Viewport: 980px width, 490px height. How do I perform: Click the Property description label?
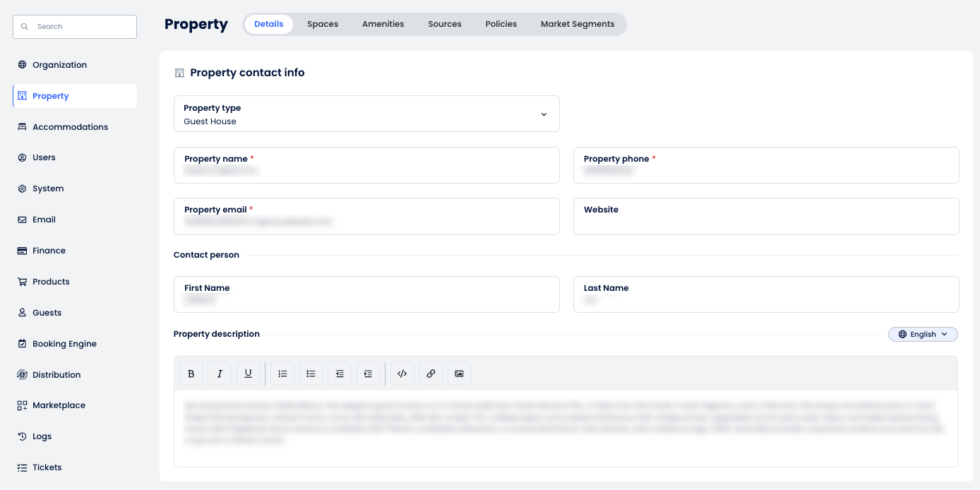point(217,334)
